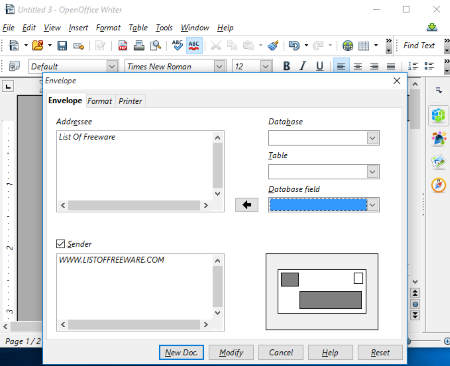Open the Times New Roman font dropdown
Screen dimensions: 450x366
(219, 66)
